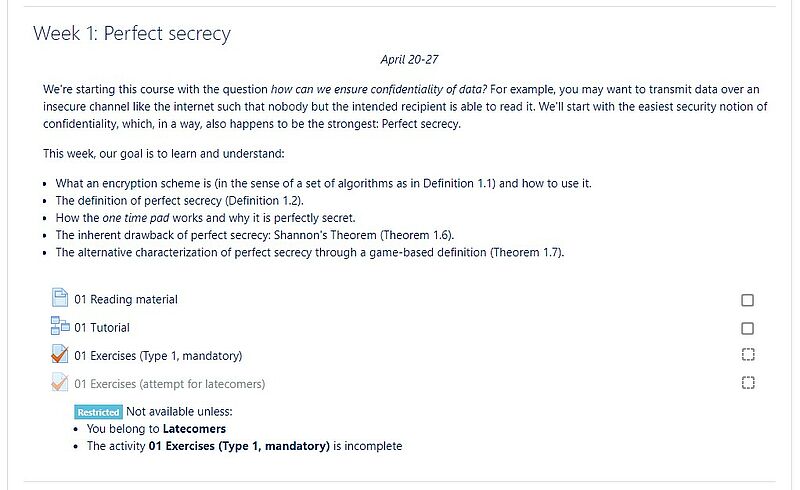Click the Shannon's Theorem bullet point
The height and width of the screenshot is (490, 800).
[255, 235]
